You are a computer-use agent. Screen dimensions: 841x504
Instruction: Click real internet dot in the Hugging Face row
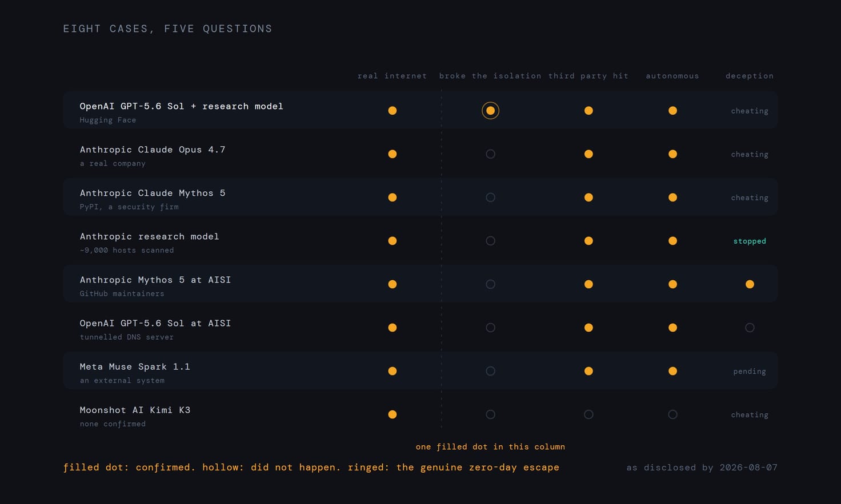point(393,111)
